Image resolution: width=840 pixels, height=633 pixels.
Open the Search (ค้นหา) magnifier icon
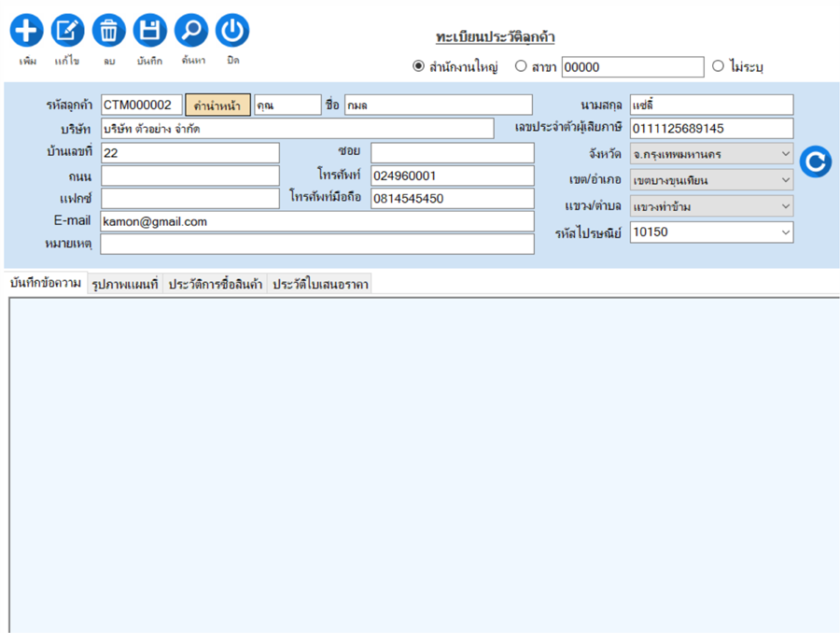[x=191, y=31]
